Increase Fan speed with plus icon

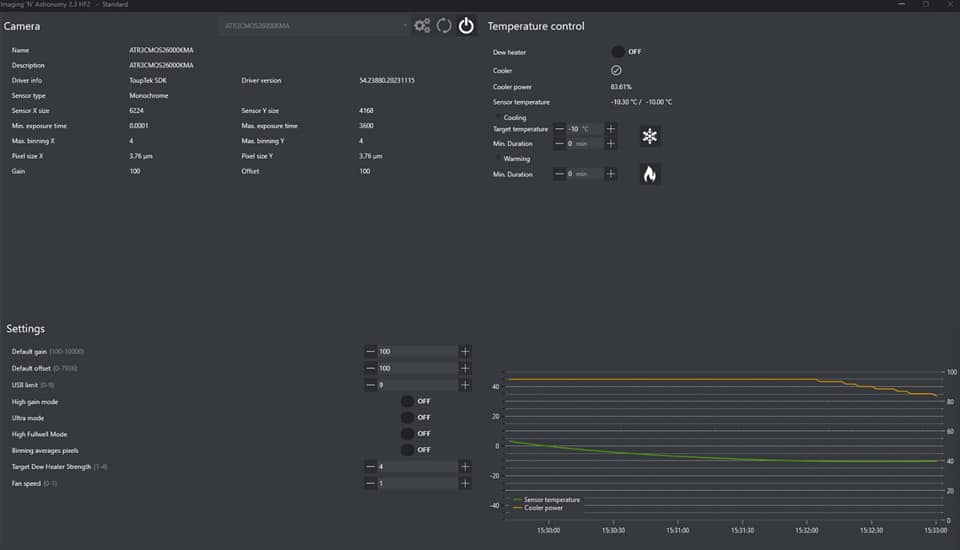(465, 483)
